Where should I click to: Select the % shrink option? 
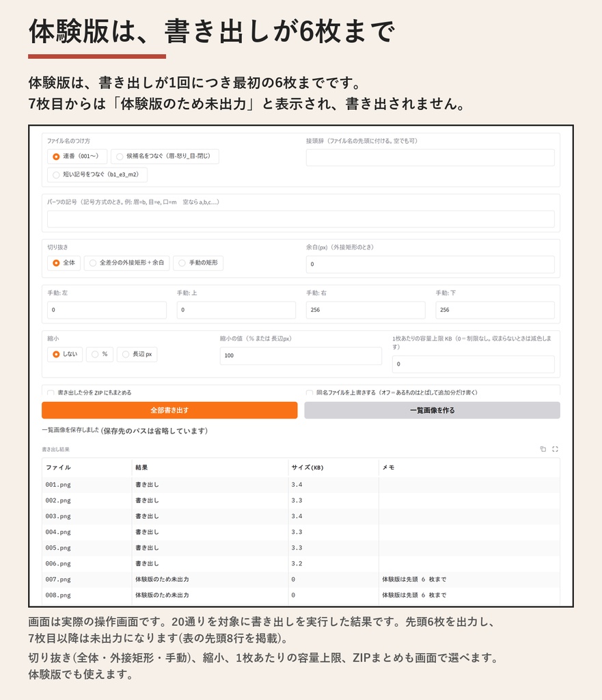100,355
